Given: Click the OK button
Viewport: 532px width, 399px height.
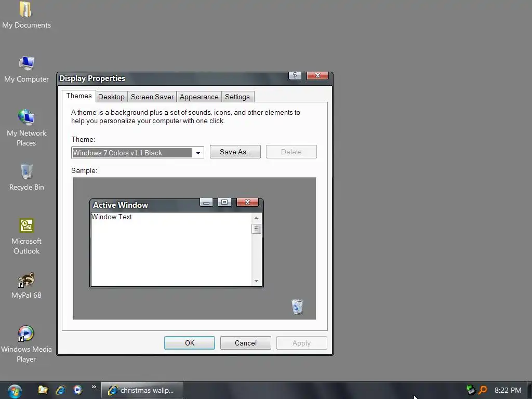Looking at the screenshot, I should (x=189, y=343).
